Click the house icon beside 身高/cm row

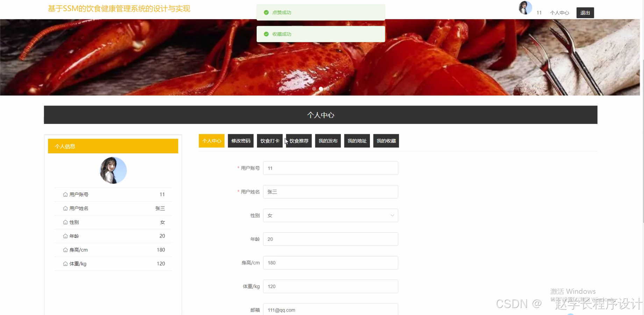(65, 250)
